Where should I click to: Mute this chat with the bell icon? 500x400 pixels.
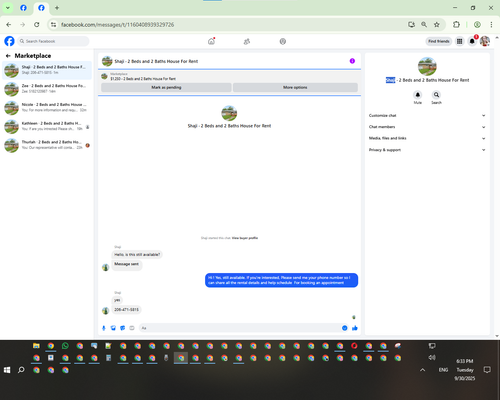(418, 95)
